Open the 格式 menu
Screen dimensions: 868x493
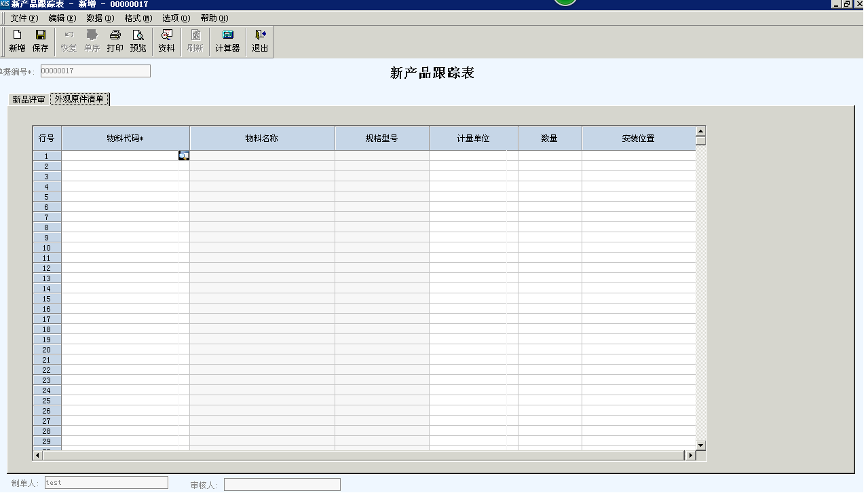138,18
